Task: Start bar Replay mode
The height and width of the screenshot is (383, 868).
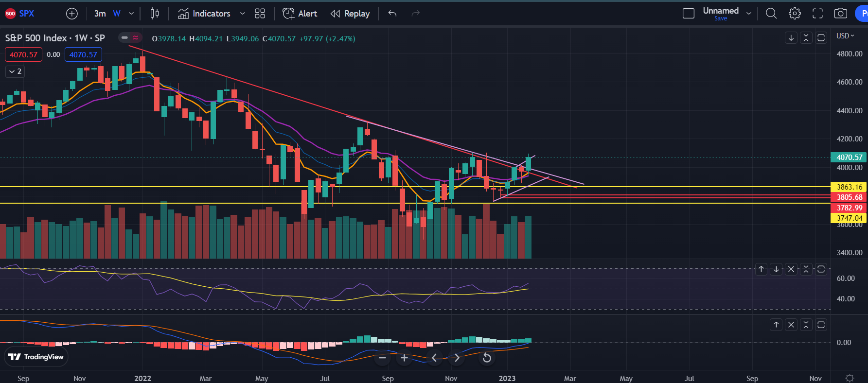Action: coord(350,14)
